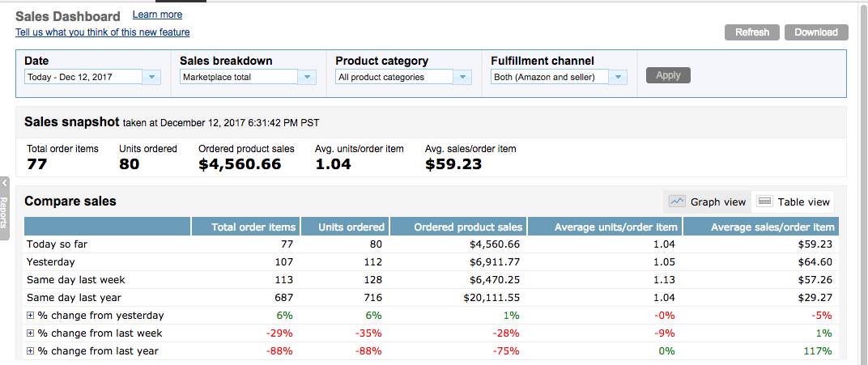The image size is (868, 365).
Task: Open the Date dropdown
Action: (92, 77)
